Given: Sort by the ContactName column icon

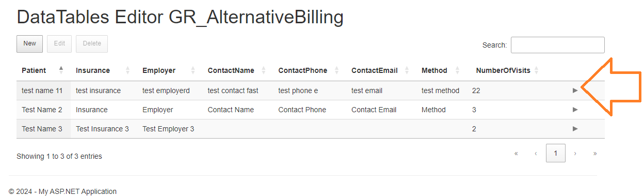Looking at the screenshot, I should [x=264, y=70].
